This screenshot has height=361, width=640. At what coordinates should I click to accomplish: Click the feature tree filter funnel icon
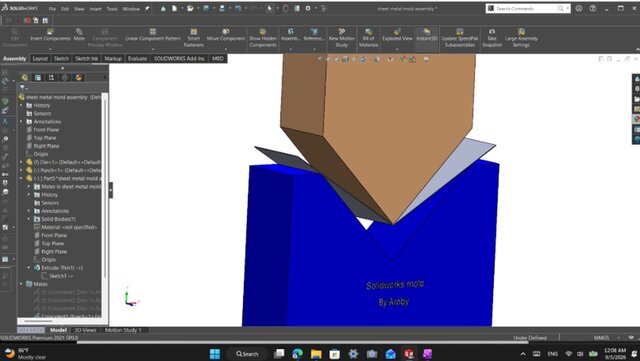[x=22, y=87]
